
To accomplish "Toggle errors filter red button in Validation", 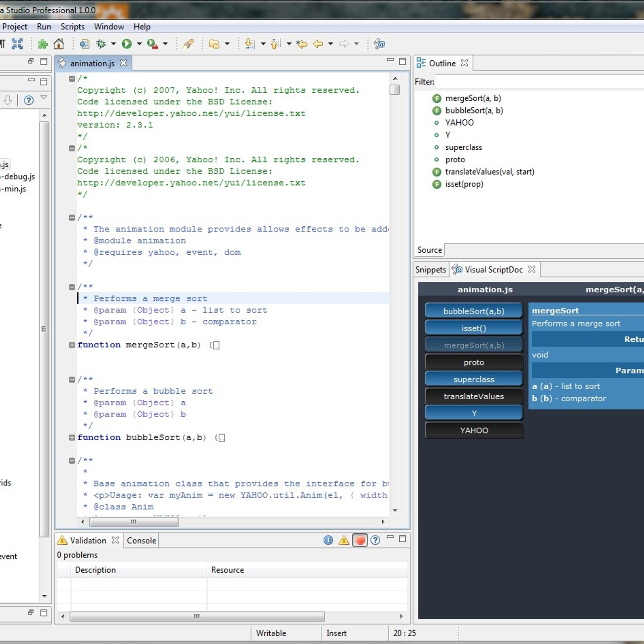I will [x=360, y=540].
